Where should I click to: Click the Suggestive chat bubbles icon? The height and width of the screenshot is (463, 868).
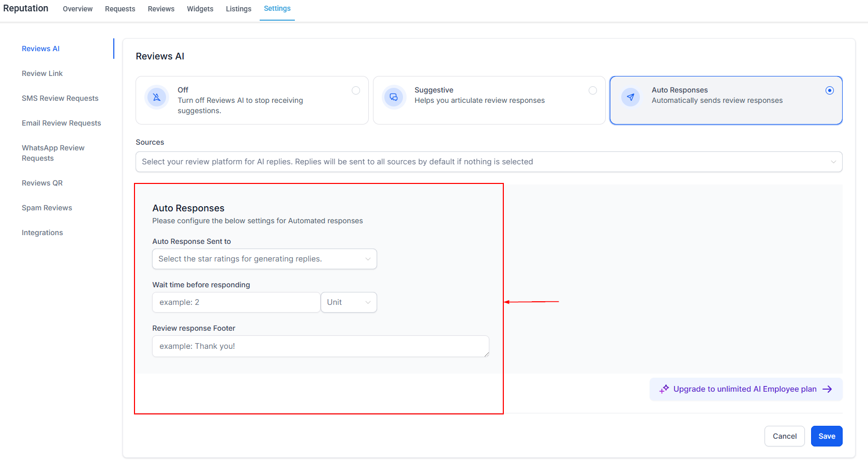(x=394, y=97)
